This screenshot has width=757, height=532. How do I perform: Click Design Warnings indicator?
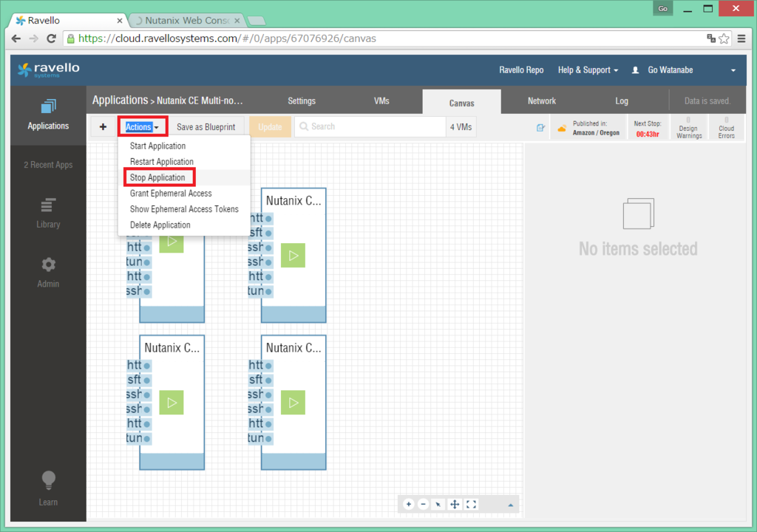coord(689,128)
